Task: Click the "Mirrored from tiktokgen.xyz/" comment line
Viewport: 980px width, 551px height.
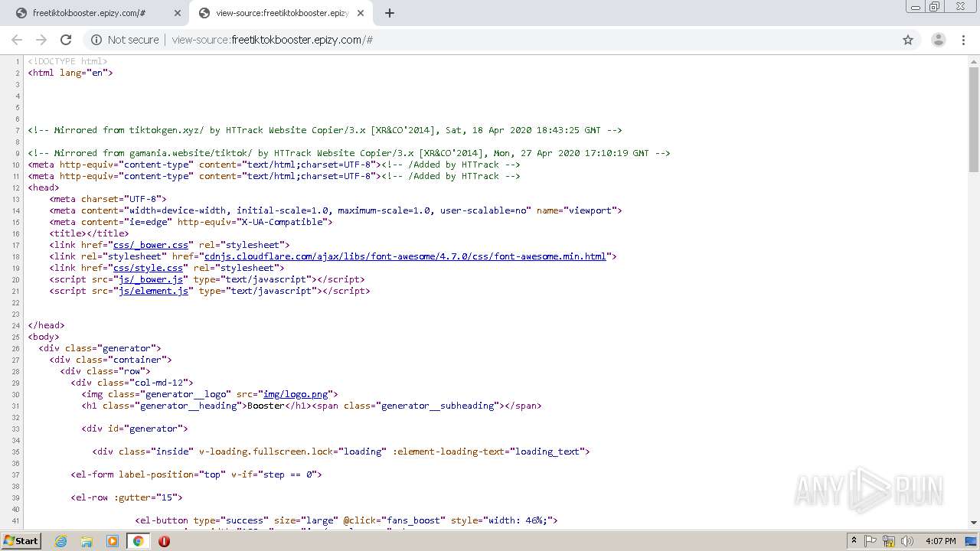Action: coord(325,130)
